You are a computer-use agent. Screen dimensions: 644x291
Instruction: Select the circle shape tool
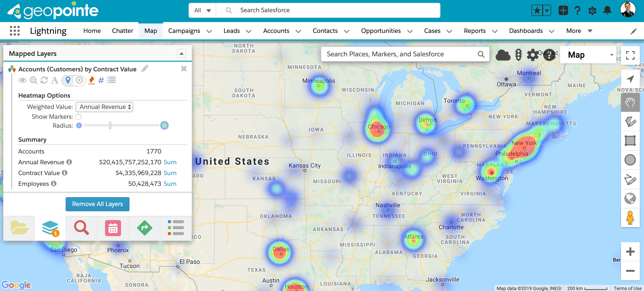coord(630,160)
